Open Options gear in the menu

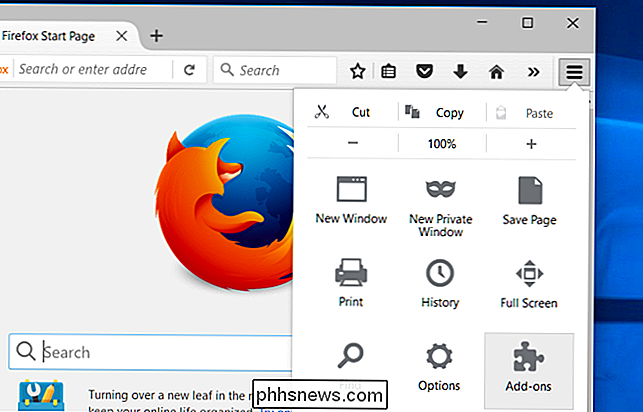439,367
